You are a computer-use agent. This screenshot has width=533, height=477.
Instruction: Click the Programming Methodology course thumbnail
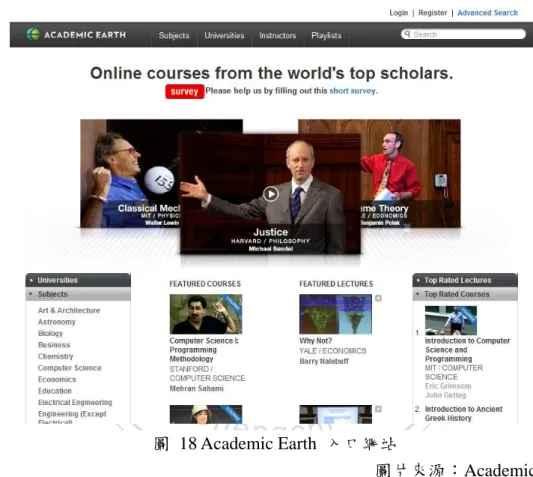tap(206, 314)
